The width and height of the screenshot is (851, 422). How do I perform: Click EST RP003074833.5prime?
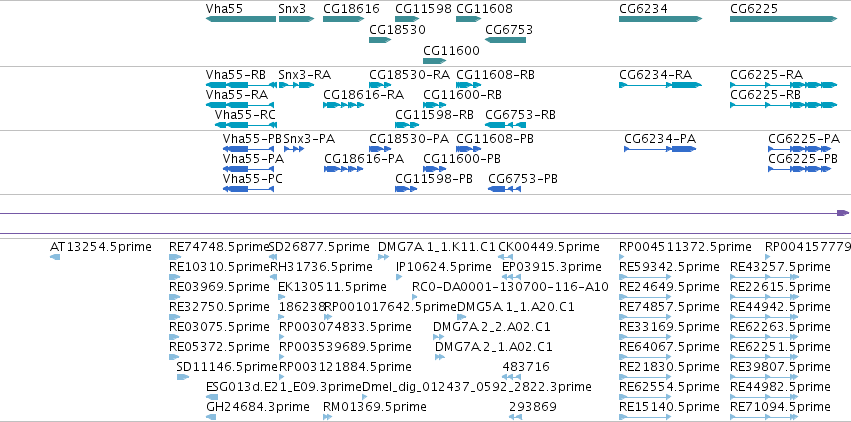(x=281, y=337)
